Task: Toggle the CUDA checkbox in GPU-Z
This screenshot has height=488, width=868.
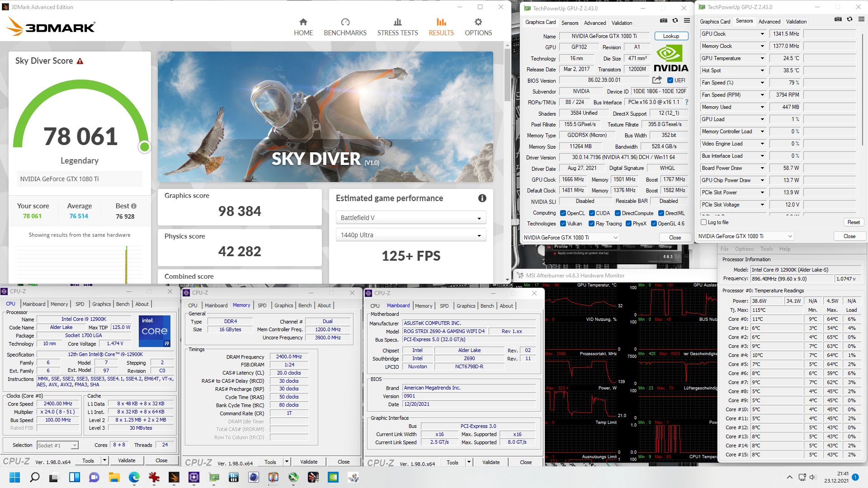Action: click(x=592, y=213)
